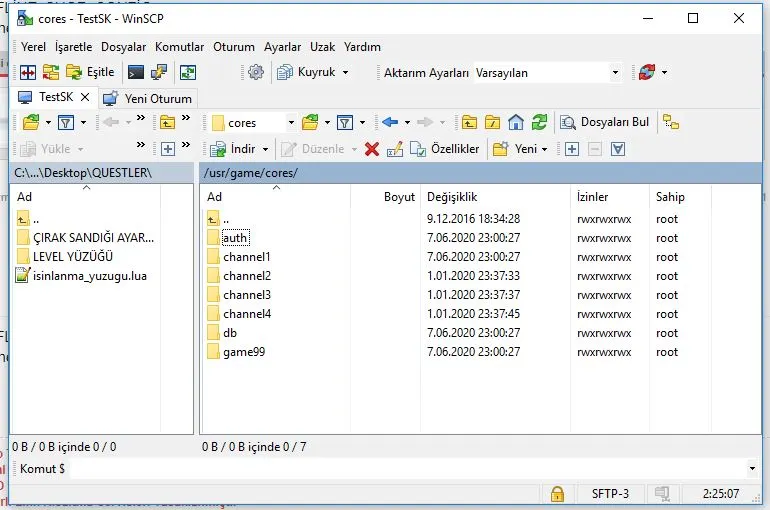This screenshot has width=770, height=510.
Task: Open remote parent directory icon
Action: point(469,123)
